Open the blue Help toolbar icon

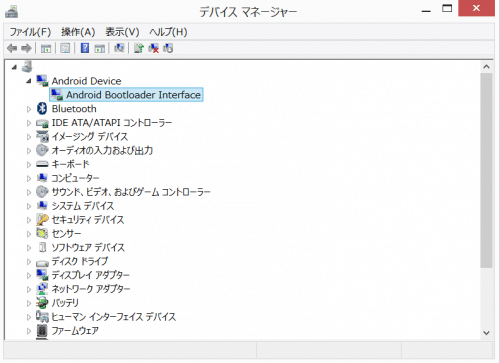click(x=85, y=48)
